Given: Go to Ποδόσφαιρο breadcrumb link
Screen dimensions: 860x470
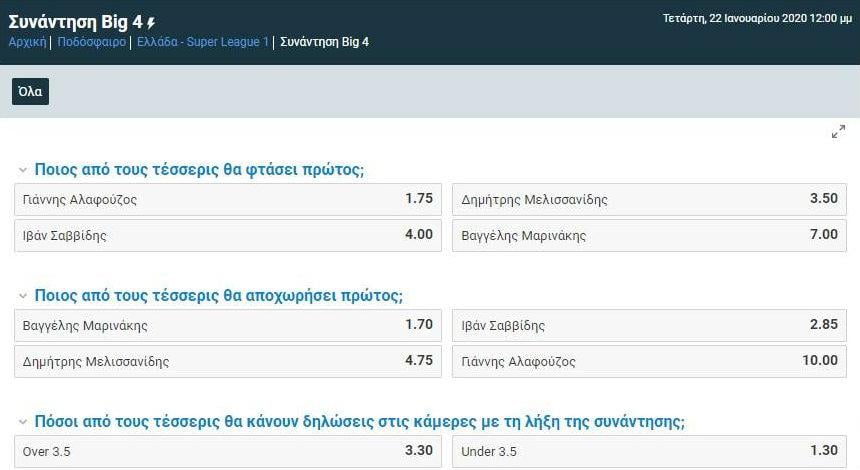Looking at the screenshot, I should pyautogui.click(x=93, y=42).
